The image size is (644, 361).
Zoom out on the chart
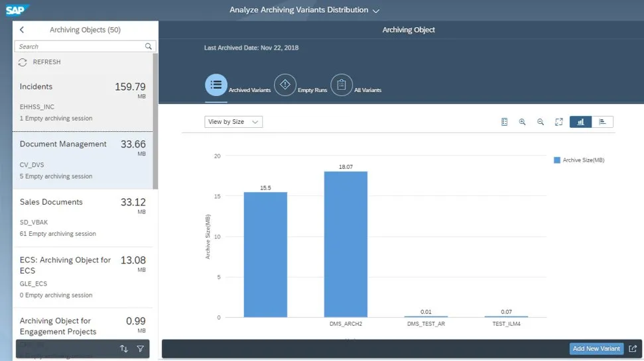[x=541, y=122]
